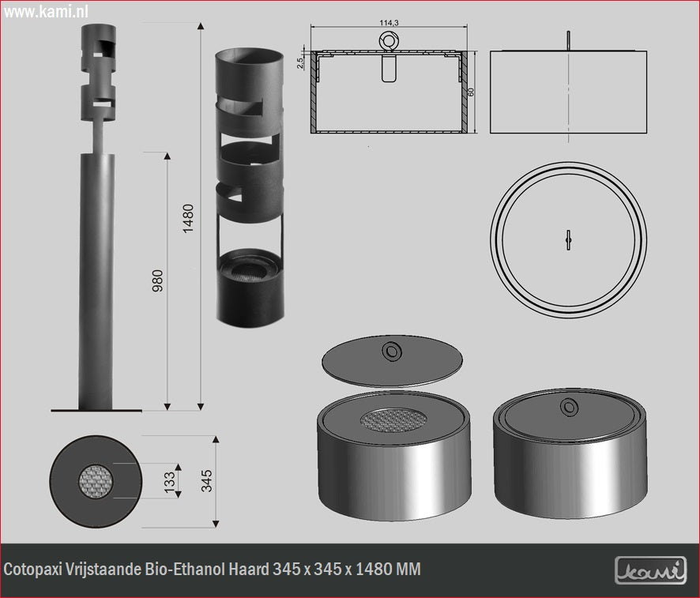Click the closed burner with lid render
Screen dimensions: 700x598
(567, 462)
